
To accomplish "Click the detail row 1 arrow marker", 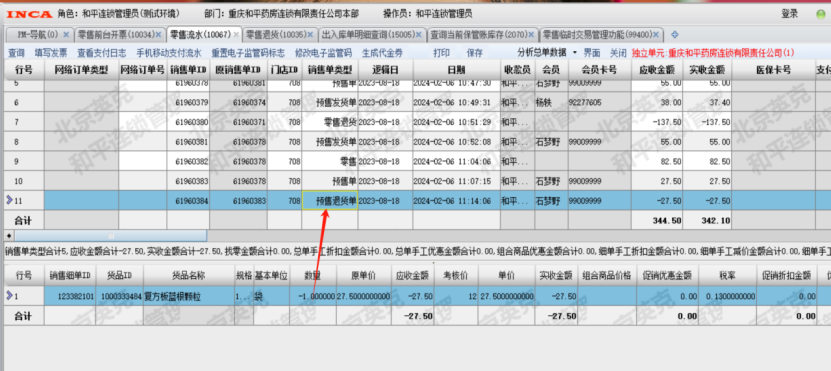I will click(9, 296).
